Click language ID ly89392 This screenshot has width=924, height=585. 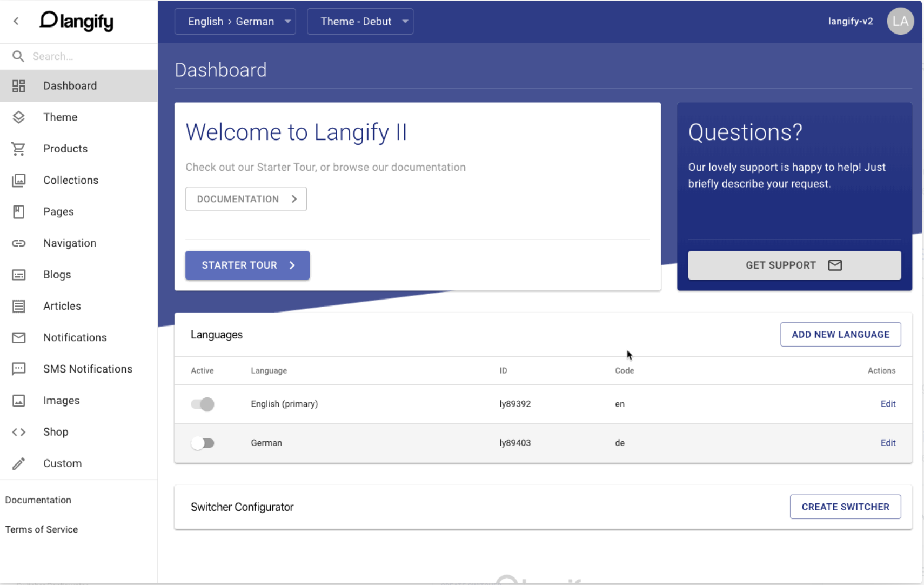[x=515, y=404]
